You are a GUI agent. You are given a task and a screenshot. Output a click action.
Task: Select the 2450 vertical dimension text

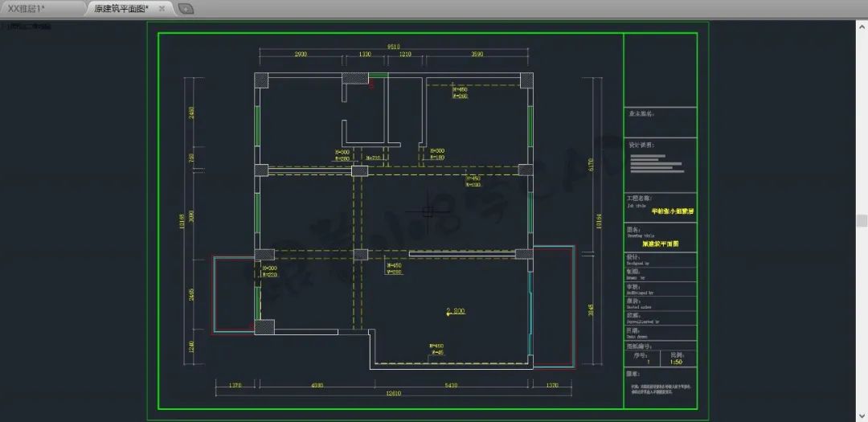[x=191, y=113]
